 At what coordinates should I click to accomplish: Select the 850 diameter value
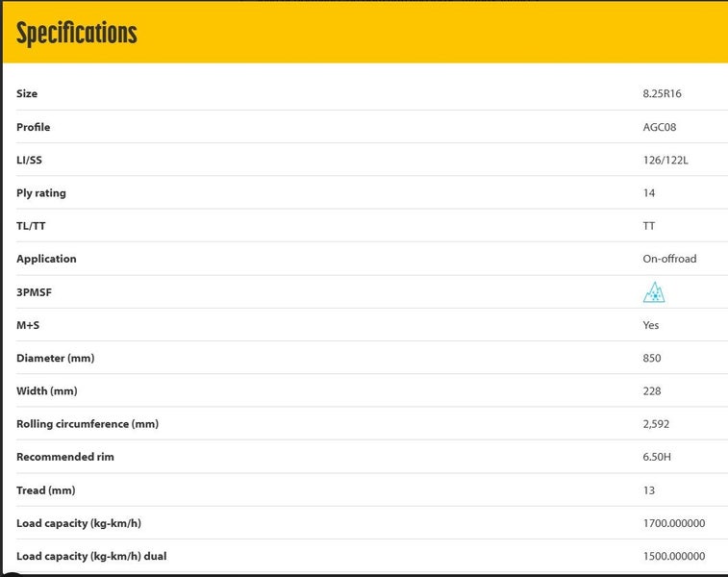tap(652, 359)
